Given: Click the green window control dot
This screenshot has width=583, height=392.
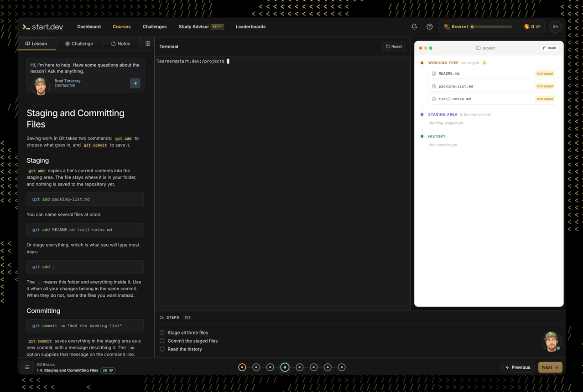Looking at the screenshot, I should tap(431, 48).
